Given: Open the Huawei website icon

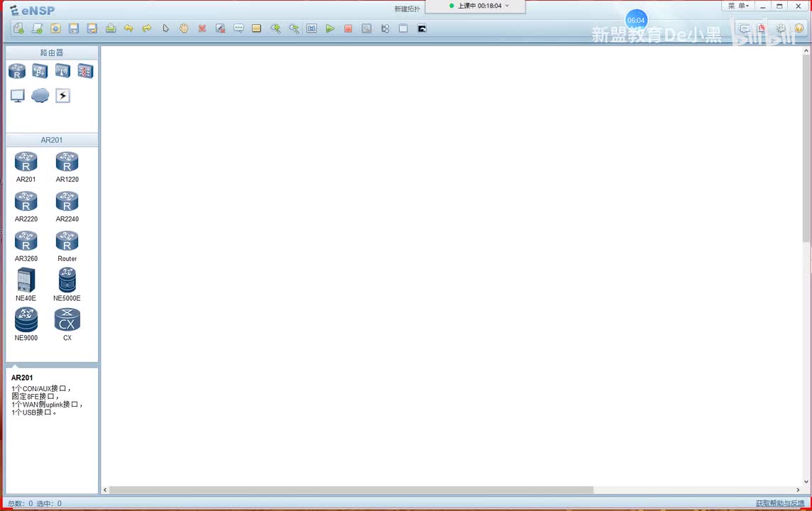Looking at the screenshot, I should click(762, 28).
